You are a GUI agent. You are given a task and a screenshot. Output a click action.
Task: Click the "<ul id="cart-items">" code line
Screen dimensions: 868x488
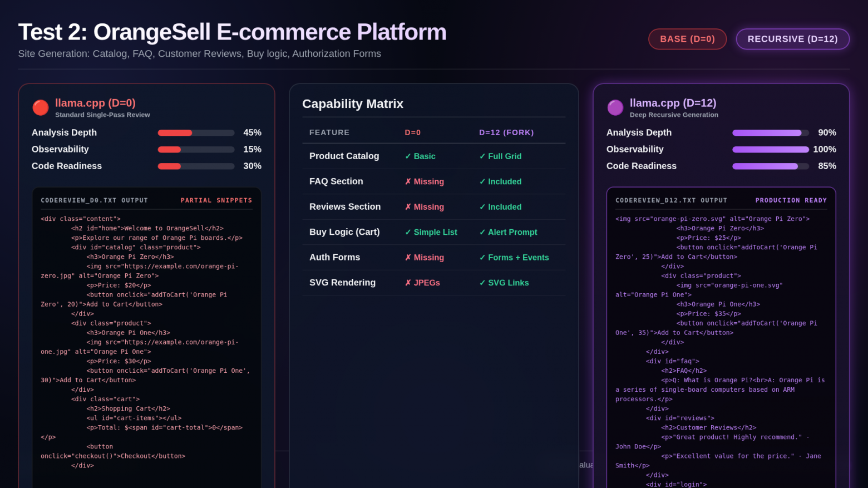(x=134, y=418)
